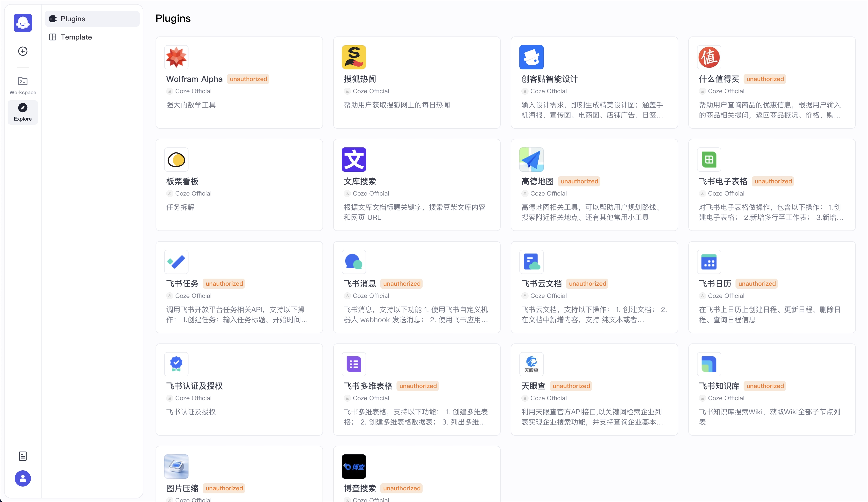Screen dimensions: 868x502
Task: Click the user avatar icon
Action: [23, 478]
